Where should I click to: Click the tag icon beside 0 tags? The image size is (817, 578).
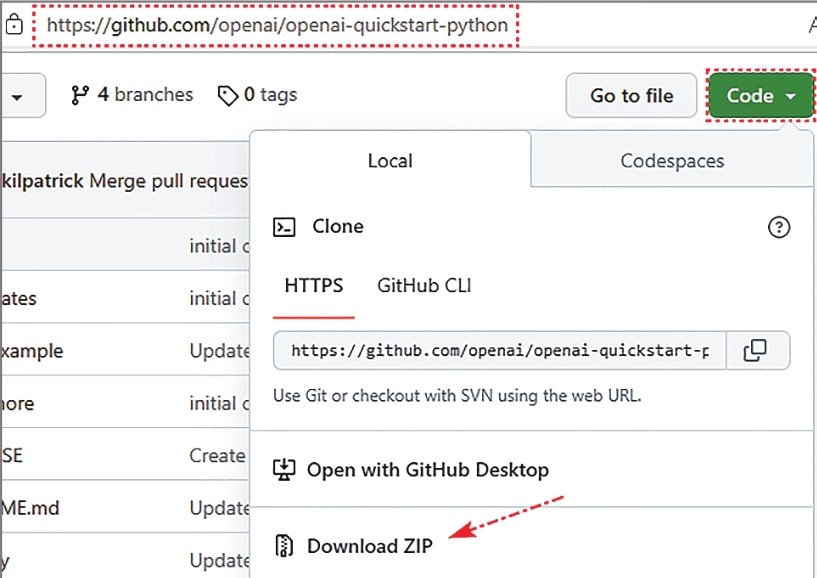228,95
